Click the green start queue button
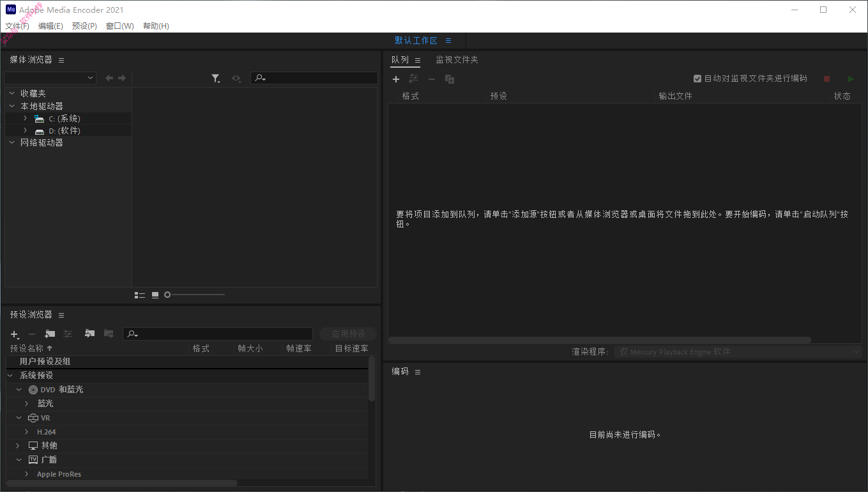The image size is (868, 492). pyautogui.click(x=851, y=79)
